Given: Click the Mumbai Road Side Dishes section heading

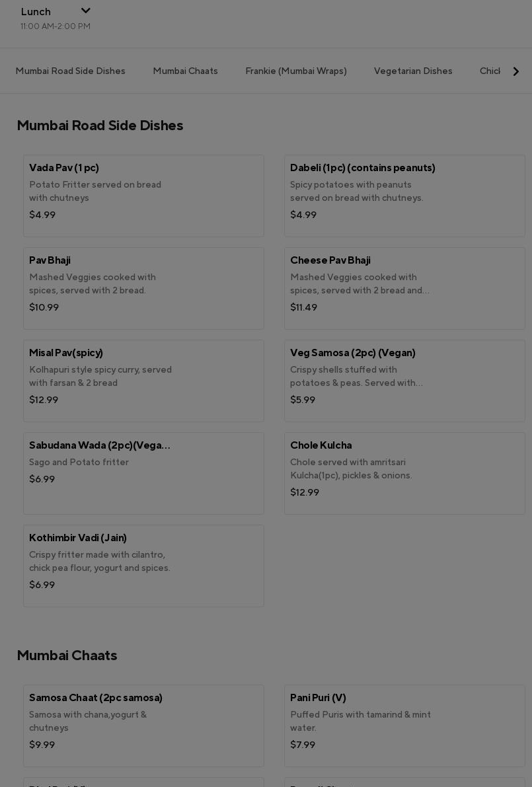Looking at the screenshot, I should (x=100, y=126).
